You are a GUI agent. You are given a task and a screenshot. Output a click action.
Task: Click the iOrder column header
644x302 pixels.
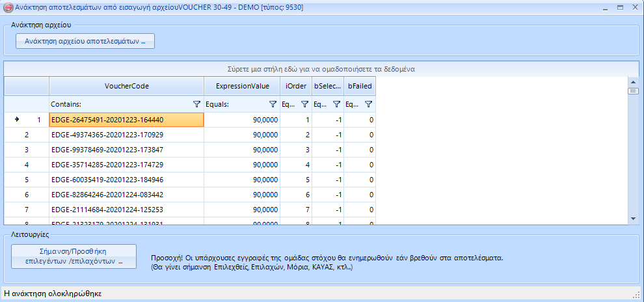[x=295, y=86]
